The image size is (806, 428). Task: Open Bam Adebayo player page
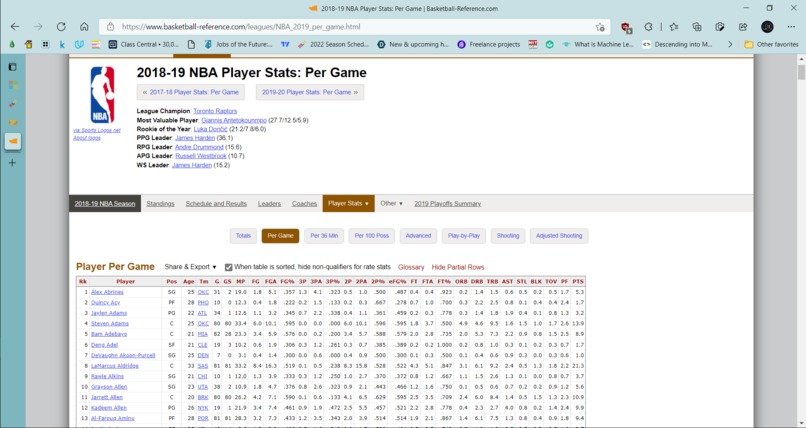(x=109, y=334)
